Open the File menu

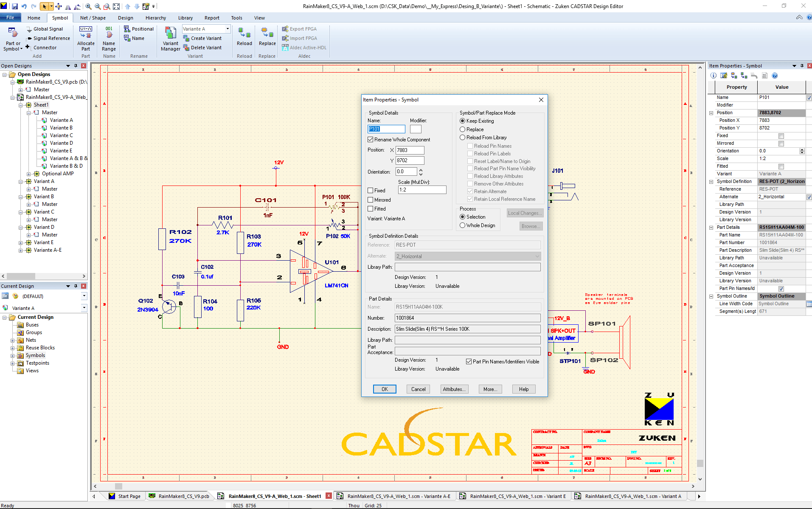point(10,17)
